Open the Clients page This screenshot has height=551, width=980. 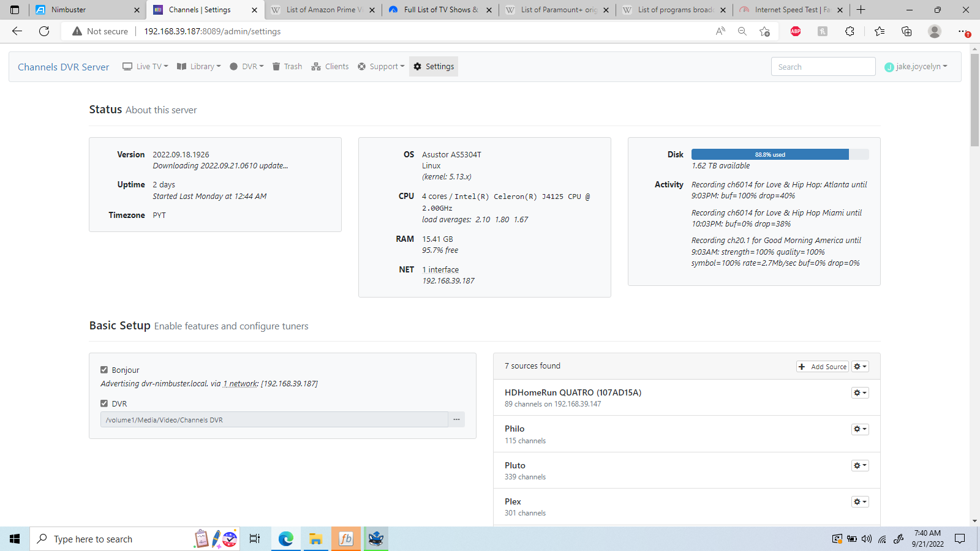330,67
